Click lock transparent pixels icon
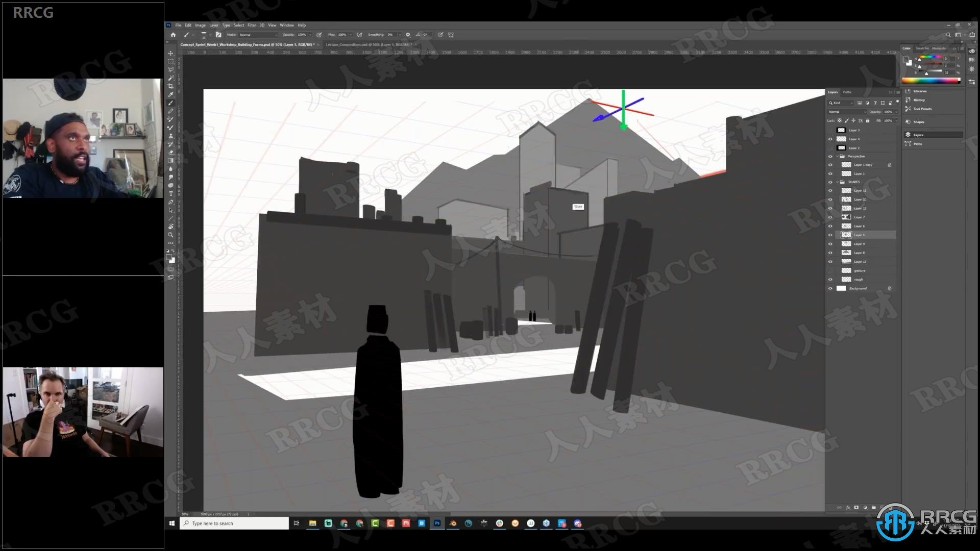Screen dimensions: 980x551 pos(839,120)
